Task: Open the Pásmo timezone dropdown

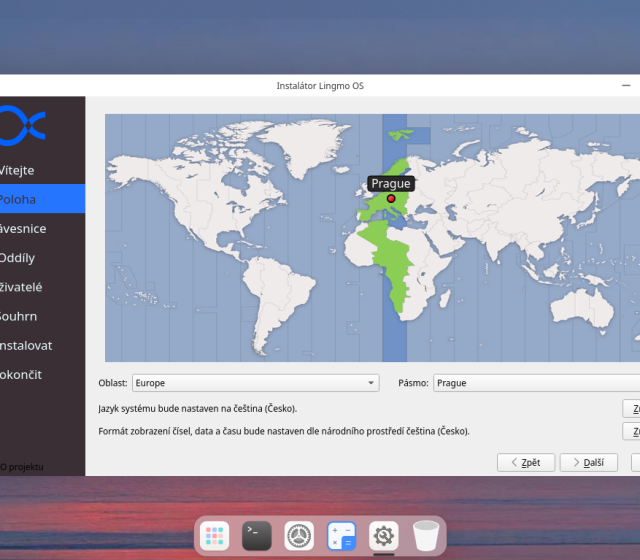Action: [535, 383]
